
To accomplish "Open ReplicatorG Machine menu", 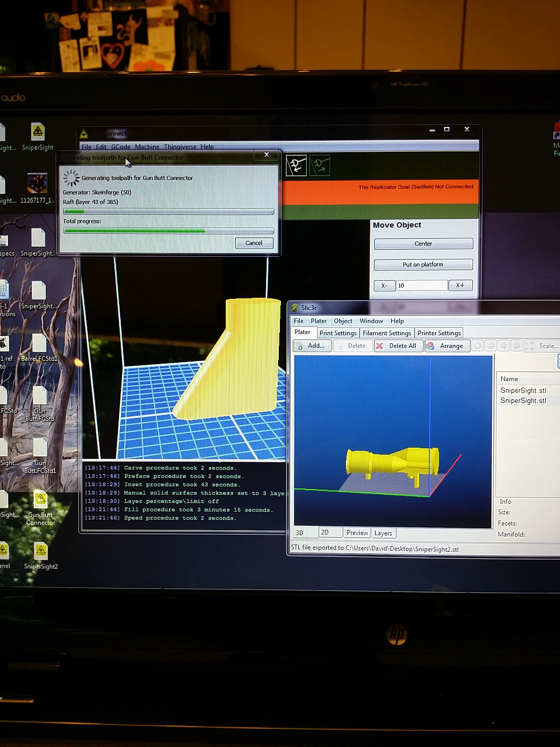I will tap(147, 146).
